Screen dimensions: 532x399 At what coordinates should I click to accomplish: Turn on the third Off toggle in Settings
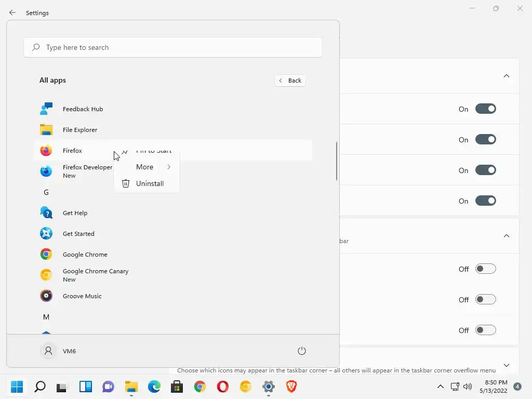click(486, 330)
